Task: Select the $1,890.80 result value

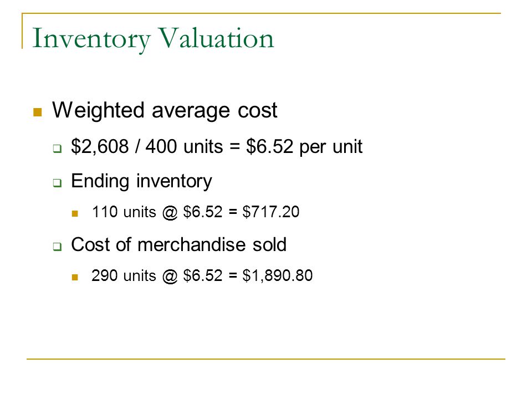Action: 278,275
